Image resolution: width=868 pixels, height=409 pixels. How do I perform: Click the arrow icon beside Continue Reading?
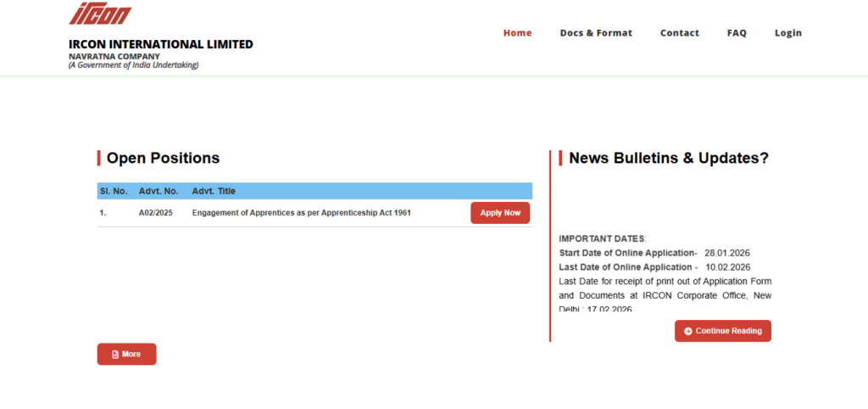point(688,331)
